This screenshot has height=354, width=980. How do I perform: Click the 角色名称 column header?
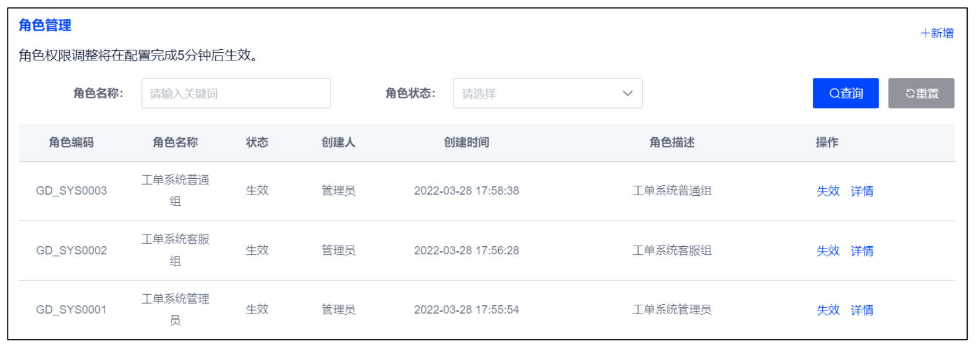pos(175,142)
